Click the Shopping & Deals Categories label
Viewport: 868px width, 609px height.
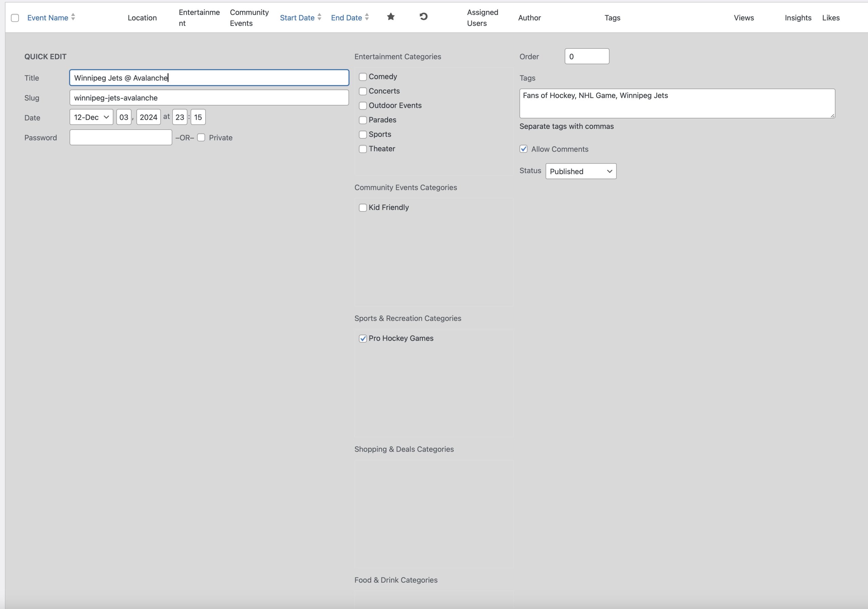pos(404,449)
